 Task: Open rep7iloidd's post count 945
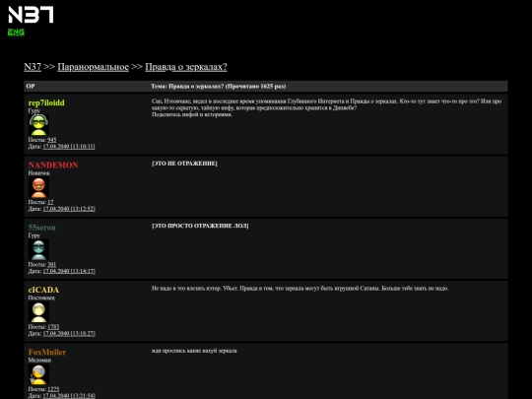tap(52, 140)
